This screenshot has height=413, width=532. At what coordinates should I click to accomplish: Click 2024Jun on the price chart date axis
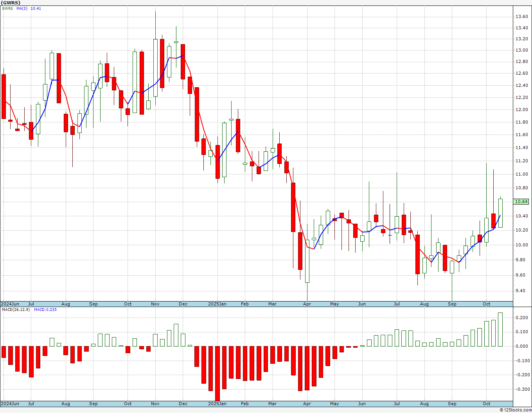click(x=10, y=304)
